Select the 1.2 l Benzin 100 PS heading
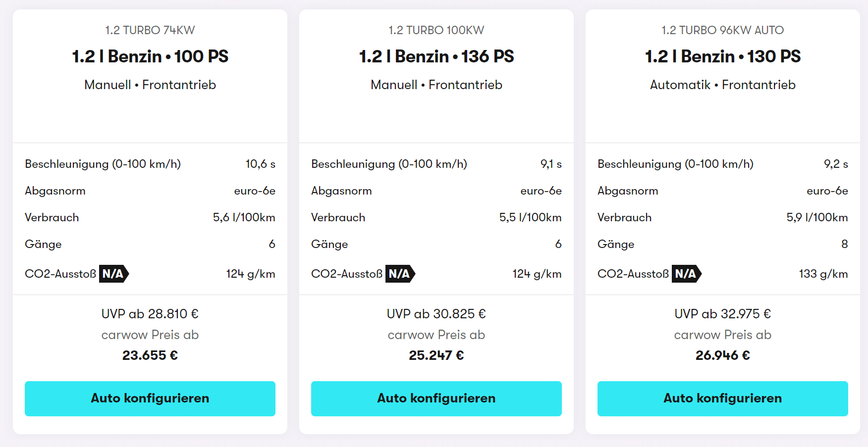 tap(150, 56)
